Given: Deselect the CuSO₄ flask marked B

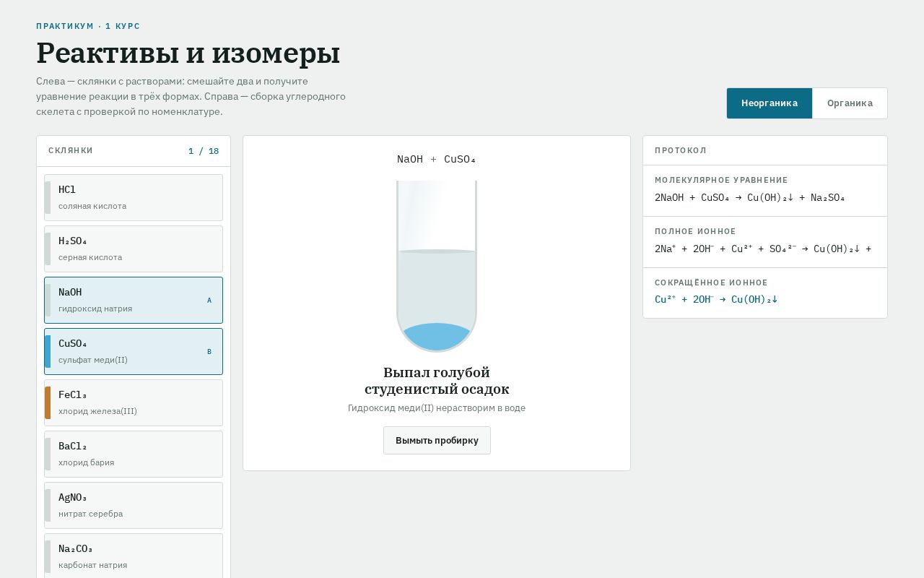Looking at the screenshot, I should [x=134, y=351].
